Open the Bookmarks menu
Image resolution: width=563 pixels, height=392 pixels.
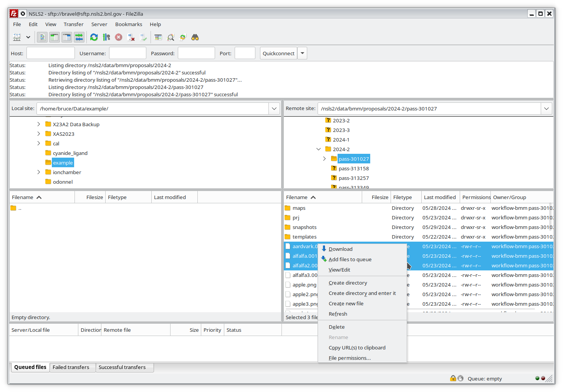tap(129, 24)
